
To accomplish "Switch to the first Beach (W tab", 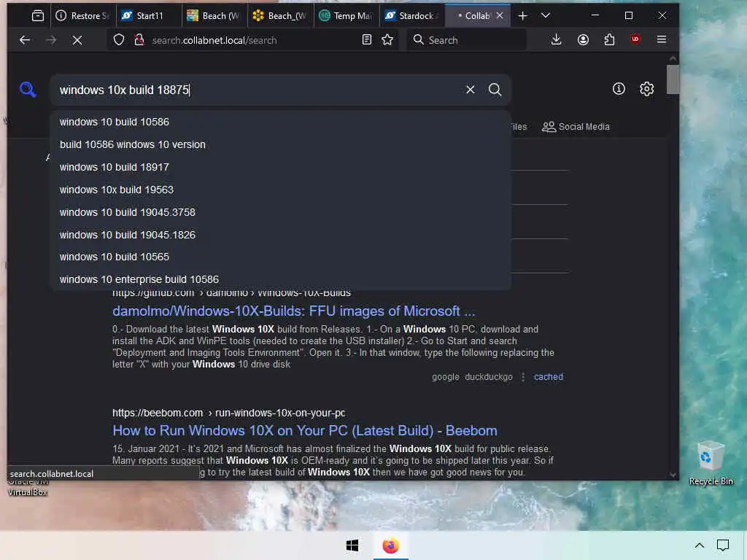I will [x=214, y=16].
